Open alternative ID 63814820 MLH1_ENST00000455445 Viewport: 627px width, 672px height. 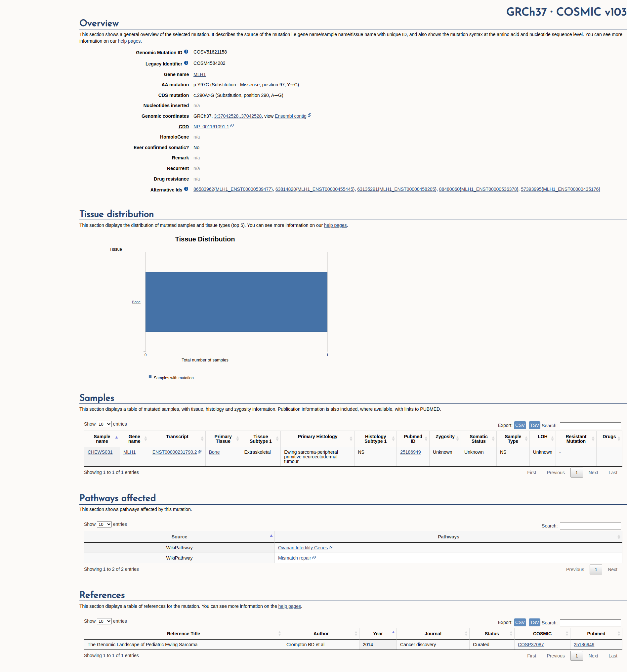click(x=315, y=189)
